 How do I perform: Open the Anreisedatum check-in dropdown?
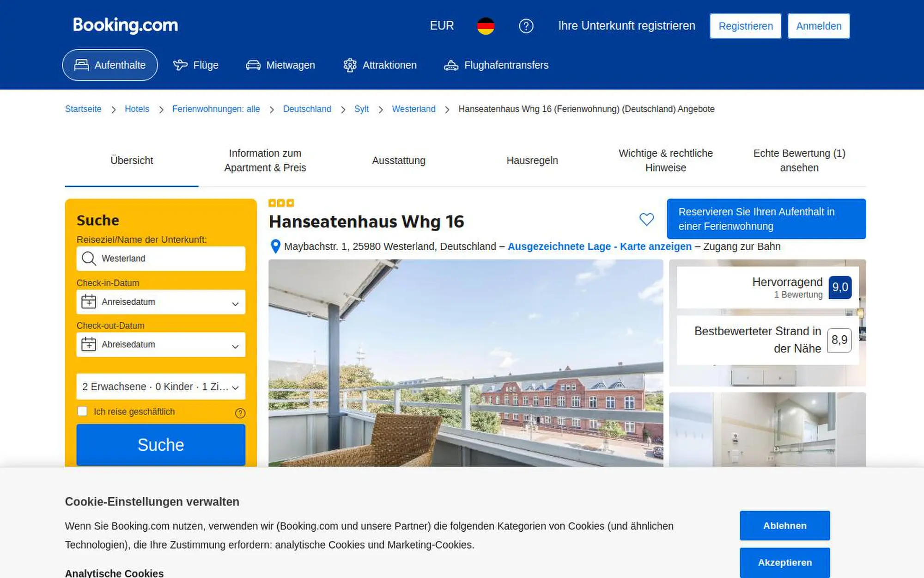[x=161, y=302]
